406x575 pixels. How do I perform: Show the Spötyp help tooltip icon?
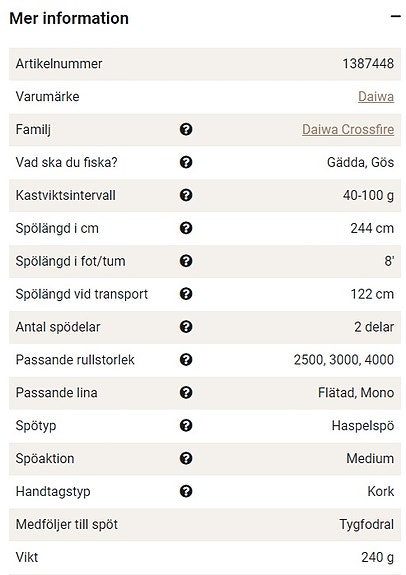pos(186,425)
